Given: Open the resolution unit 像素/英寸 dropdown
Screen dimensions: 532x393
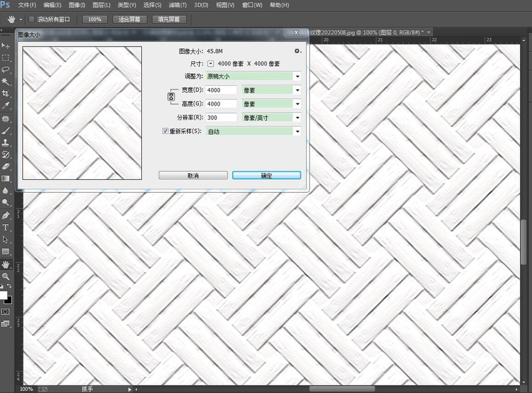Looking at the screenshot, I should coord(271,118).
